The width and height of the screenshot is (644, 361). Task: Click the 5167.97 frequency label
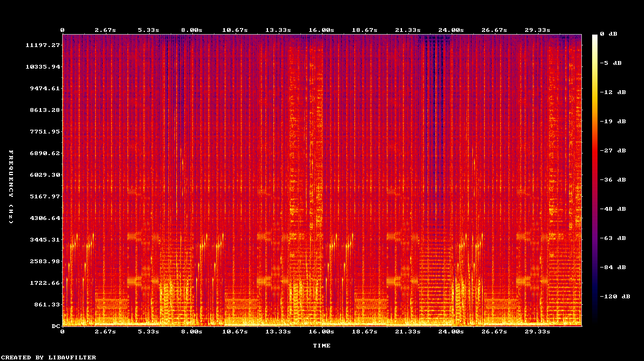45,196
